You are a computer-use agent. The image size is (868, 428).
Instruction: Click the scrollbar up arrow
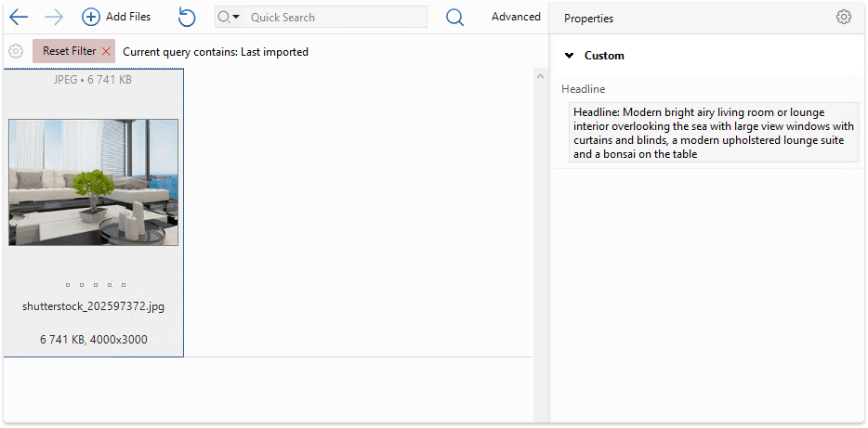540,76
